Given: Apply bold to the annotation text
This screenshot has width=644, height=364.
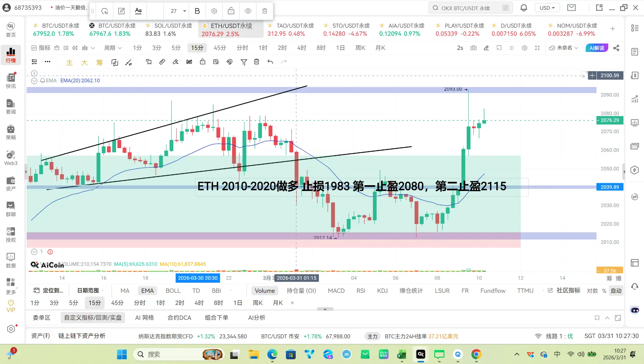Looking at the screenshot, I should tap(197, 11).
